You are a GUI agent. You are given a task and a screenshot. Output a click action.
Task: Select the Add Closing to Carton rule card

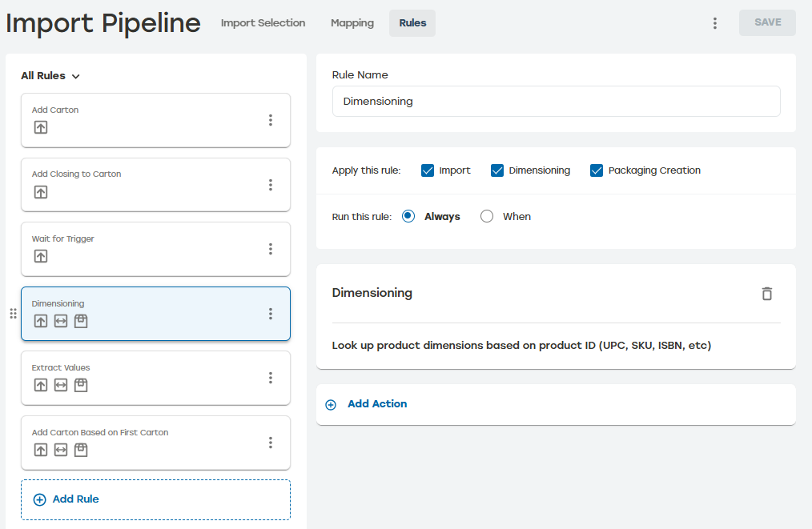[155, 185]
